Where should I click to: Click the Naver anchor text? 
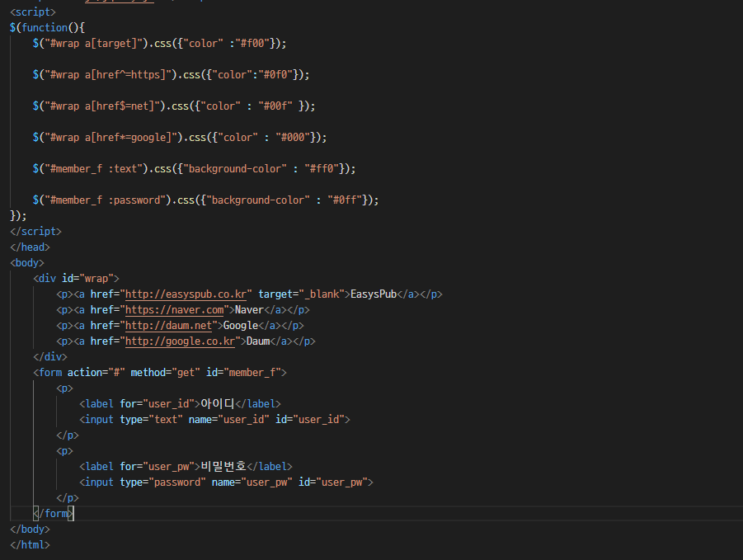pos(249,310)
